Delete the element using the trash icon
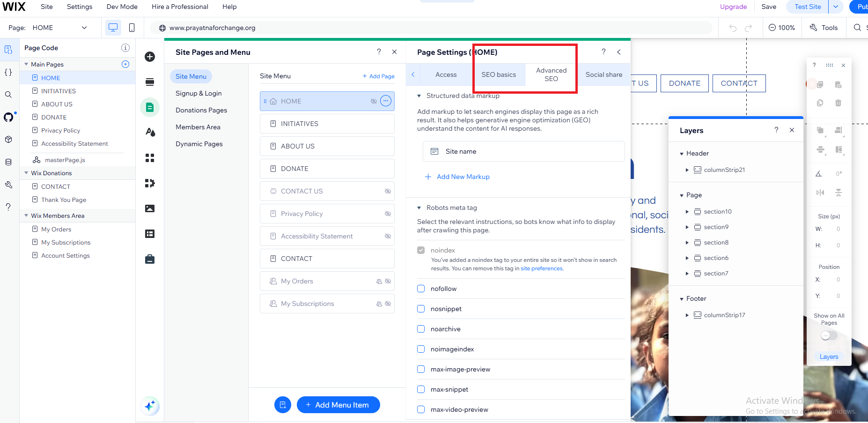The width and height of the screenshot is (868, 423). [x=838, y=103]
